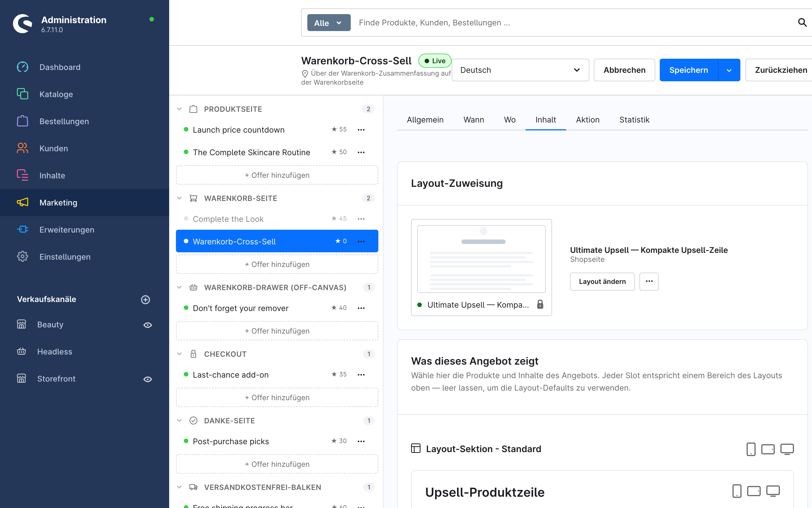Screen dimensions: 812x508
Task: Add offer under DANKE-SEITE group
Action: coord(277,464)
